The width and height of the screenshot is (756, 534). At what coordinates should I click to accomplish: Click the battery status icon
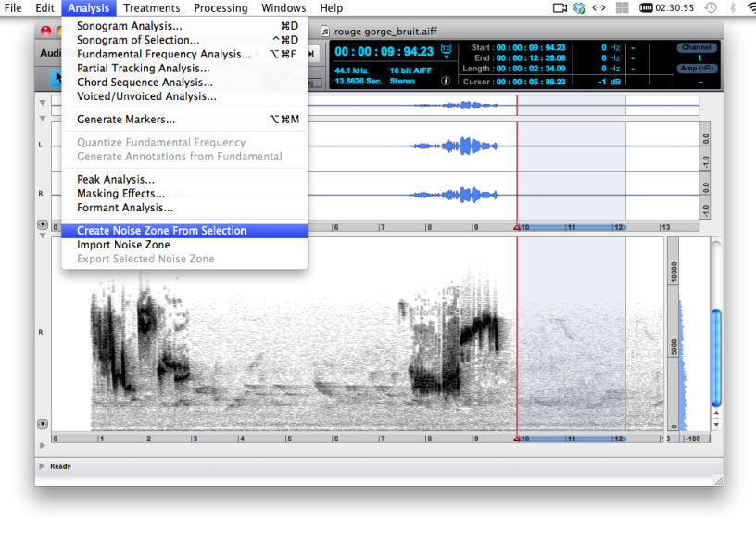[646, 7]
